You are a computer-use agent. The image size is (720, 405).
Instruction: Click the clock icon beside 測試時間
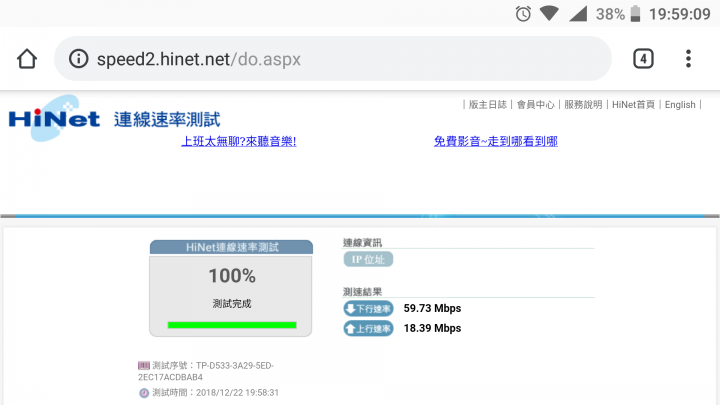coord(144,393)
